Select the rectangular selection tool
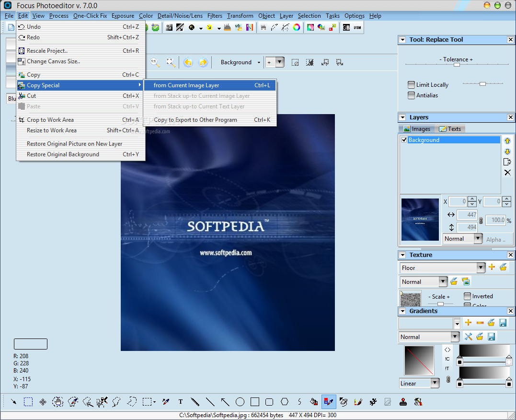This screenshot has width=516, height=420. (28, 402)
